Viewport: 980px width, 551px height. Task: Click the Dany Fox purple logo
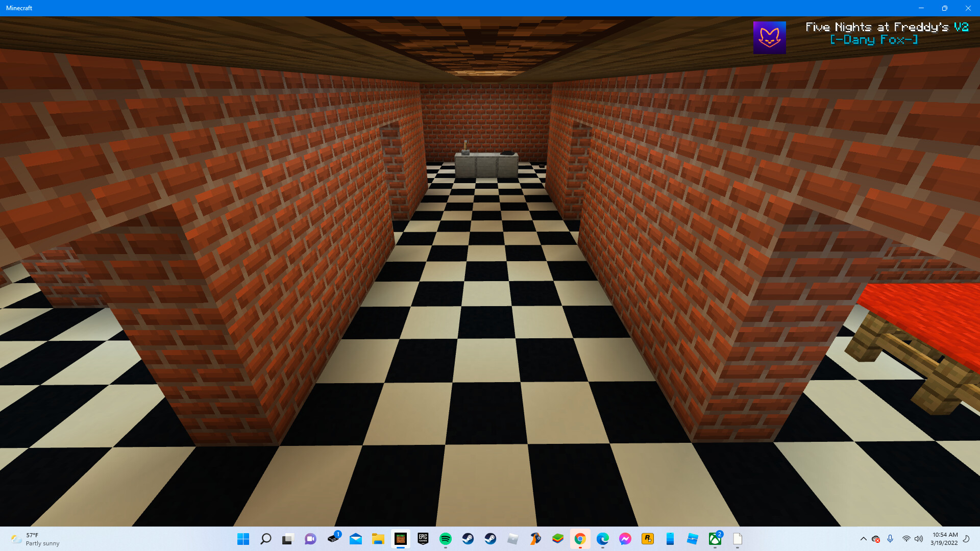pos(769,37)
